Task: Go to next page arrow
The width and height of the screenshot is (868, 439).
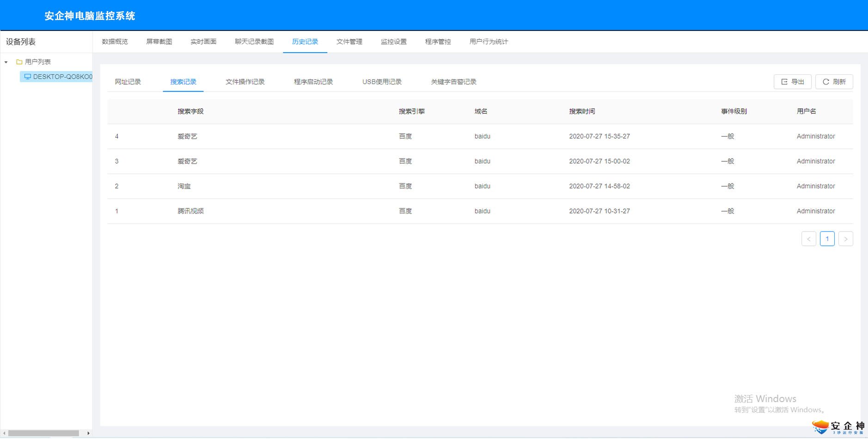Action: click(846, 239)
